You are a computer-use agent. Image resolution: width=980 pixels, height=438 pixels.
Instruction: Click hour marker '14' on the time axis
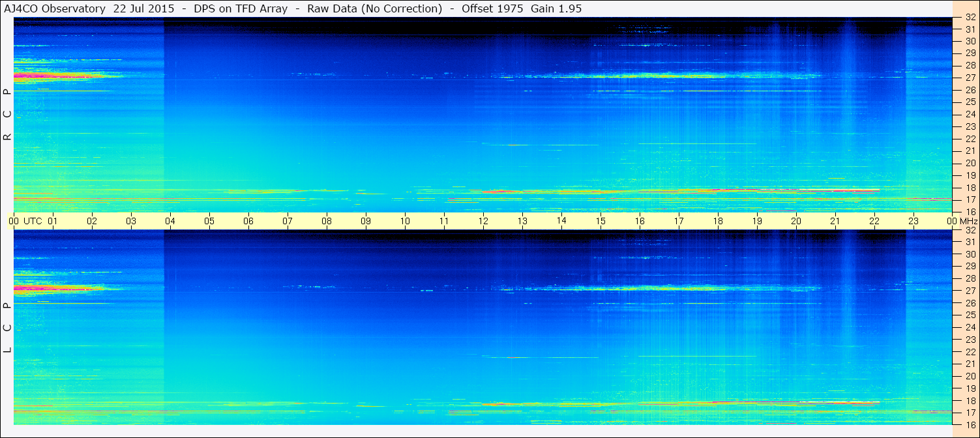tap(561, 220)
